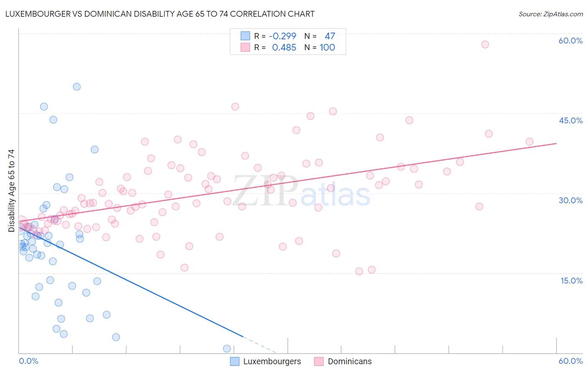Click the lowest blue point on the x-axis
Viewport: 588px width, 373px height.
coord(227,348)
